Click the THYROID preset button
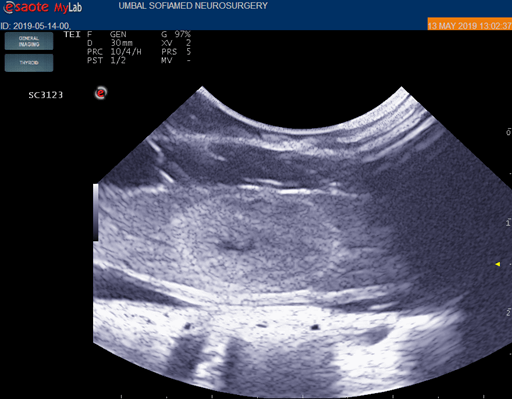The height and width of the screenshot is (399, 512). (29, 63)
